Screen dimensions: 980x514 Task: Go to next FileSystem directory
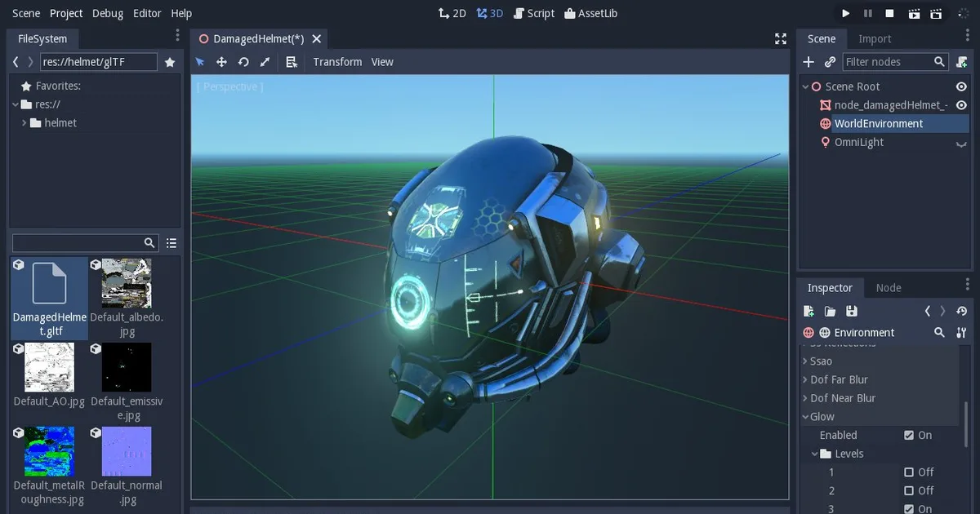tap(31, 62)
